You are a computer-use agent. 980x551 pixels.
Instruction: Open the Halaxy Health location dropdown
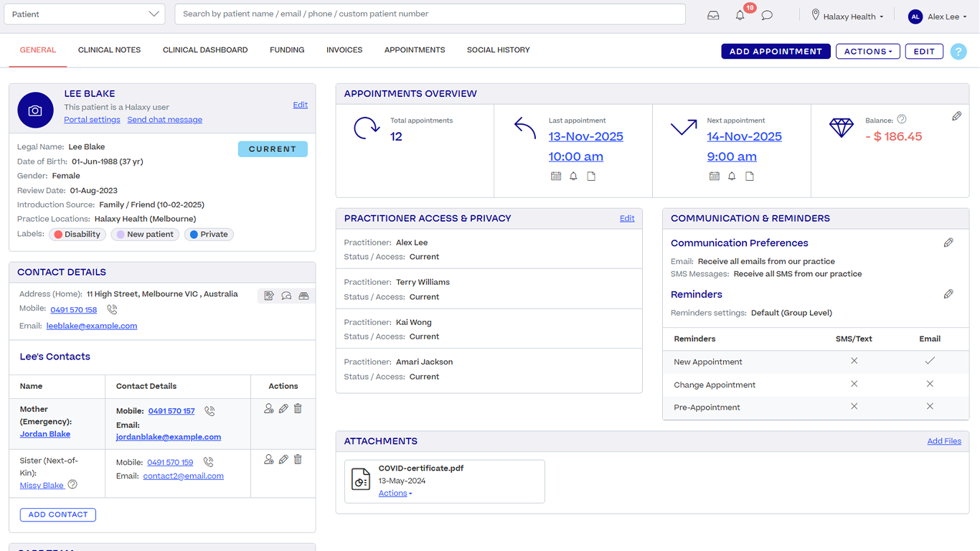click(x=848, y=16)
